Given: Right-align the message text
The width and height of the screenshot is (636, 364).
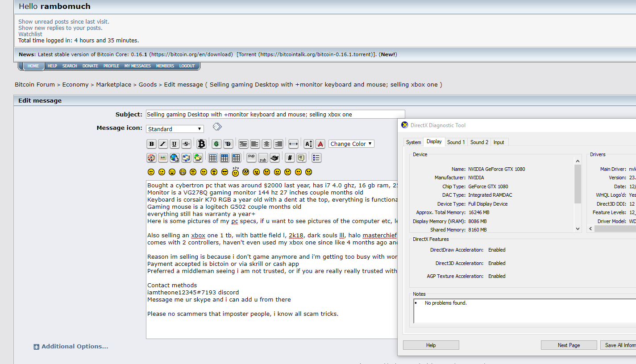Looking at the screenshot, I should (278, 144).
